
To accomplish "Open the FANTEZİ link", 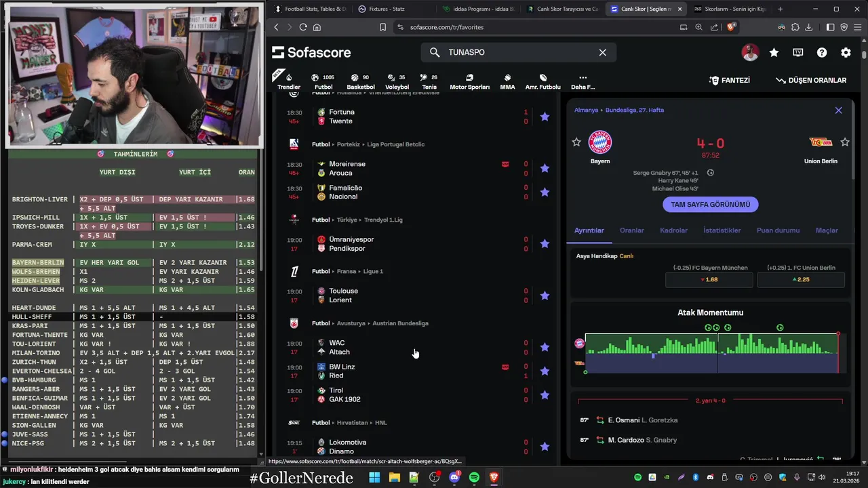I will (x=730, y=80).
